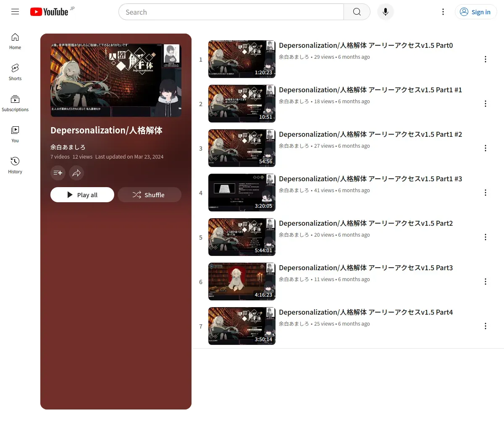Open the Part2 thumbnail (5:44:01)
Screen dimensions: 504x433
click(242, 237)
